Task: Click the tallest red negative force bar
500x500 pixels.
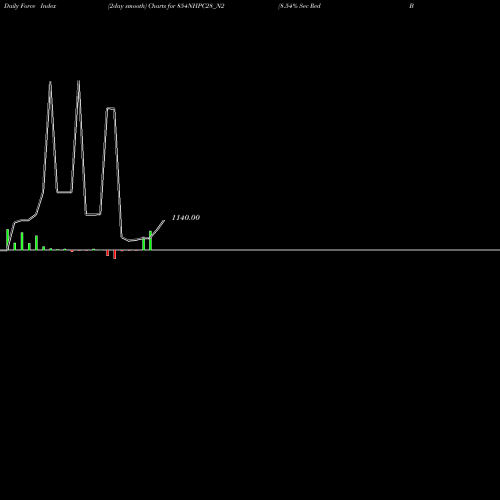Action: 115,254
